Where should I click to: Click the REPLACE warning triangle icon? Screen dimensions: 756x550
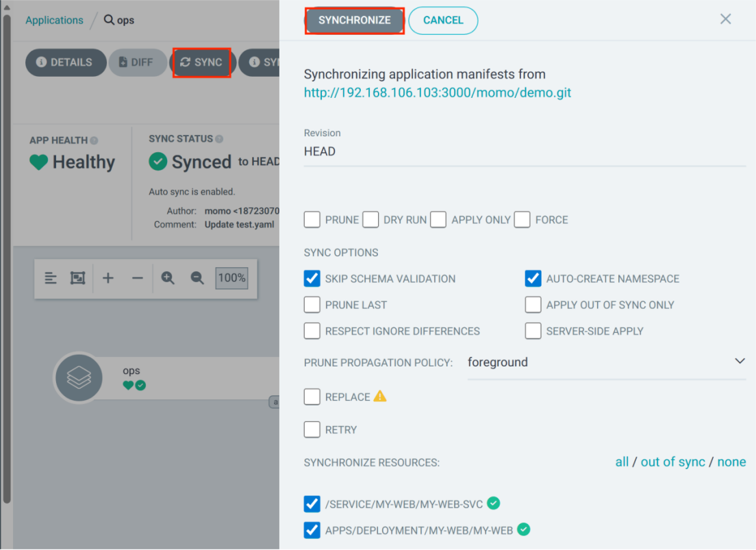click(x=380, y=396)
